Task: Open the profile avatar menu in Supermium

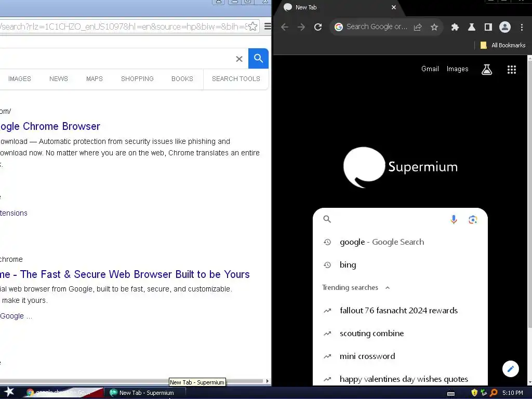Action: point(505,27)
